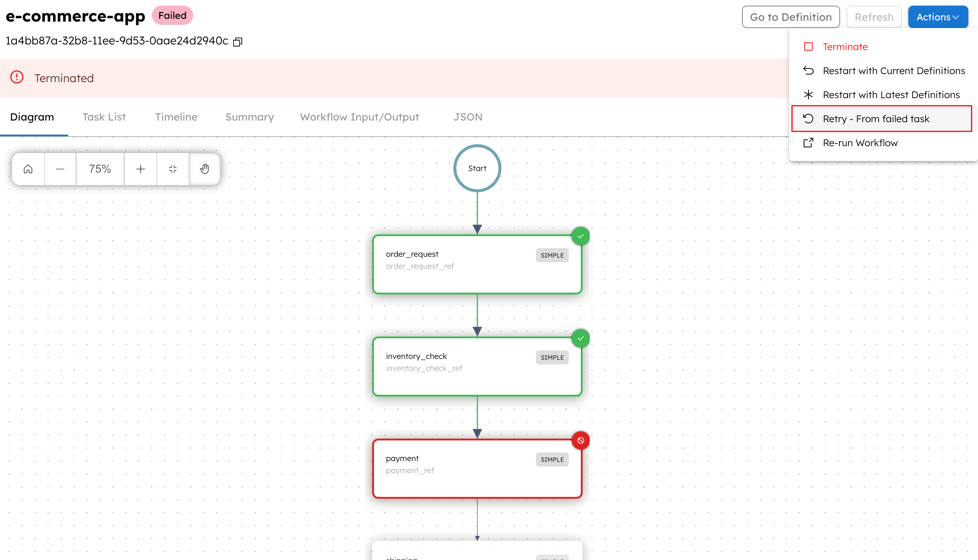
Task: Click the failure badge on payment node
Action: point(581,440)
